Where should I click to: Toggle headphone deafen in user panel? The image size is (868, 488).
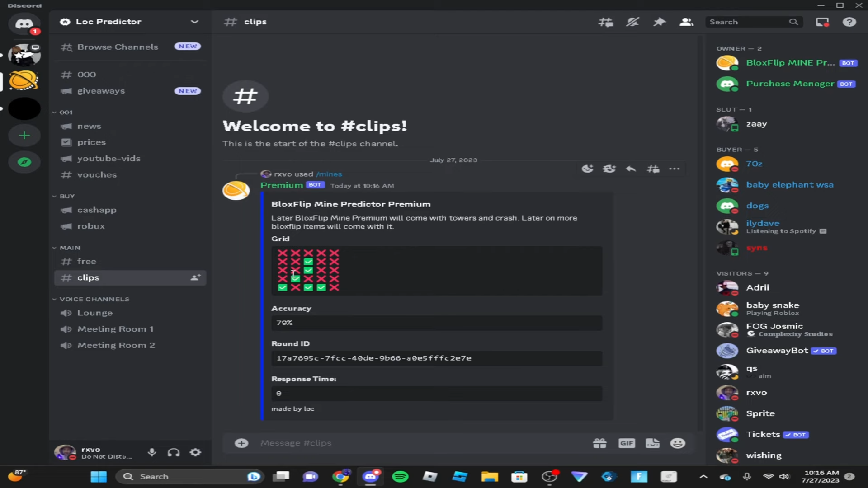pyautogui.click(x=174, y=452)
